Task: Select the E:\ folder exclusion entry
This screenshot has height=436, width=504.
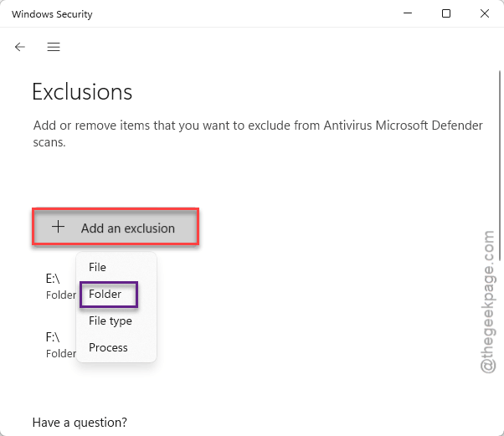Action: pos(61,286)
